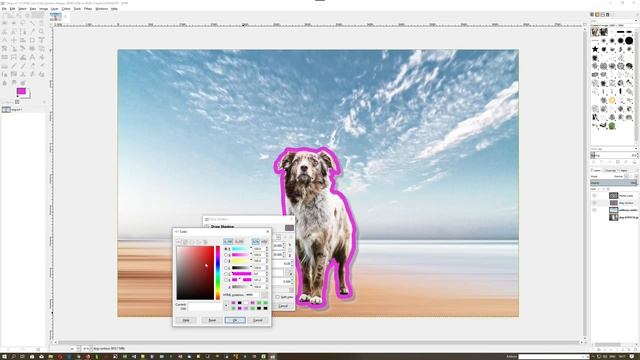Click the horizontal scrollbar under canvas
The height and width of the screenshot is (360, 640).
[318, 342]
